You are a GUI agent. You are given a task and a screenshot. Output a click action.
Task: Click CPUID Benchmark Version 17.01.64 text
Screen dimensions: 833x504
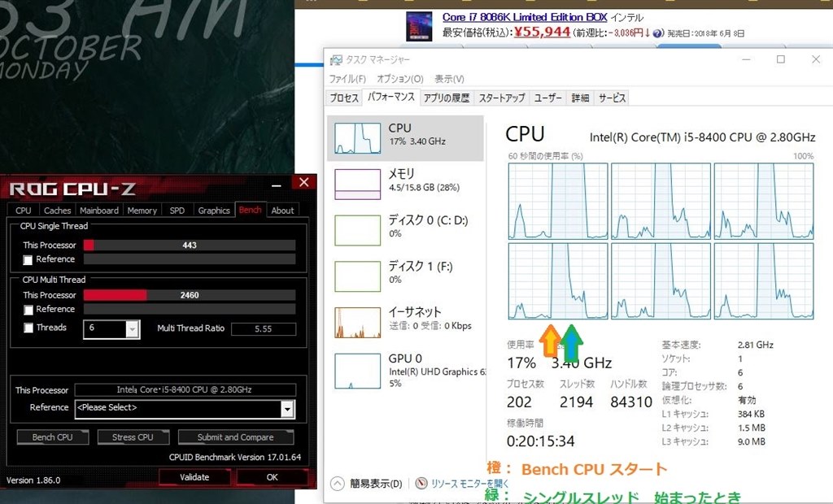pyautogui.click(x=235, y=458)
